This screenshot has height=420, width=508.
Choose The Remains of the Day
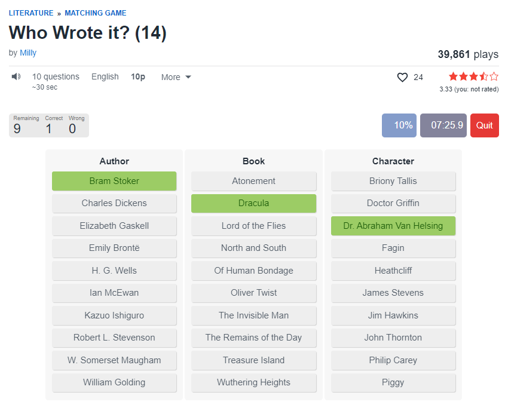(253, 338)
